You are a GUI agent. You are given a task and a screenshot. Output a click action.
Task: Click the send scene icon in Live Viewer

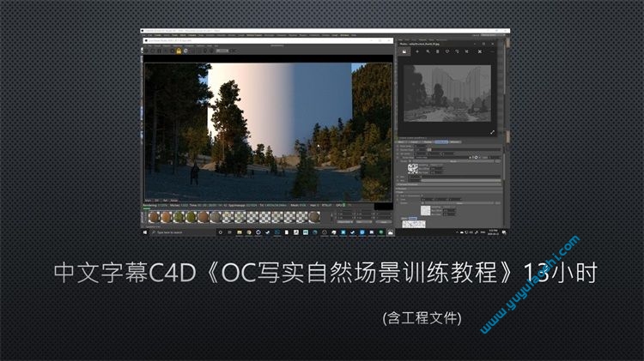coord(146,51)
